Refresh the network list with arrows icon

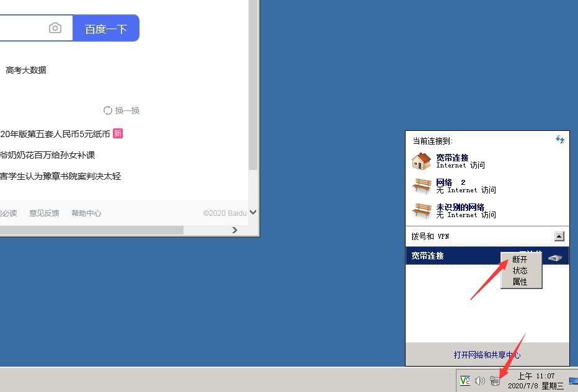tap(560, 140)
